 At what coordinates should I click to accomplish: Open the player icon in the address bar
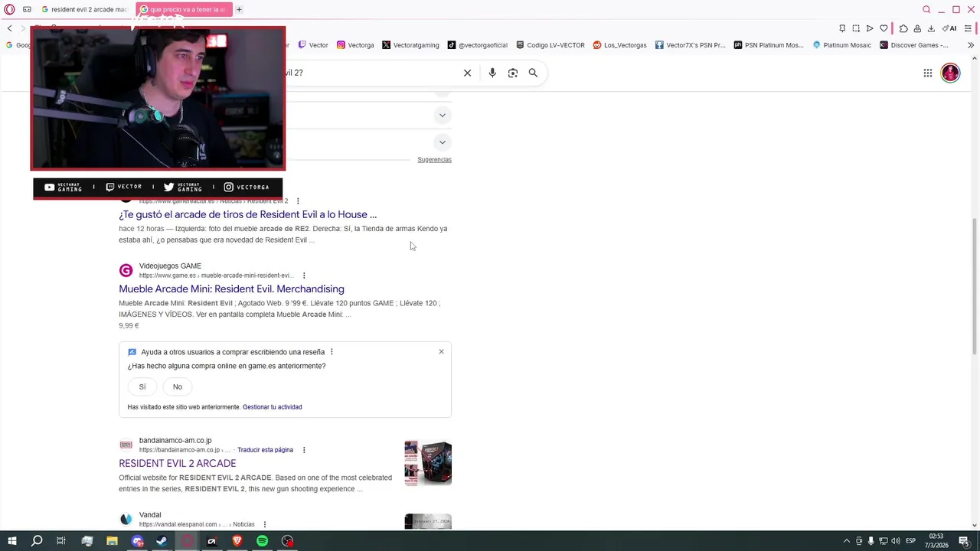(x=870, y=28)
